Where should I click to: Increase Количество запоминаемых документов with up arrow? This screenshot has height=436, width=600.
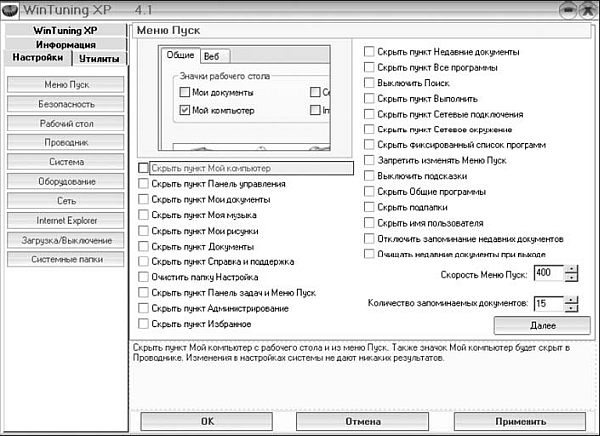(x=571, y=300)
